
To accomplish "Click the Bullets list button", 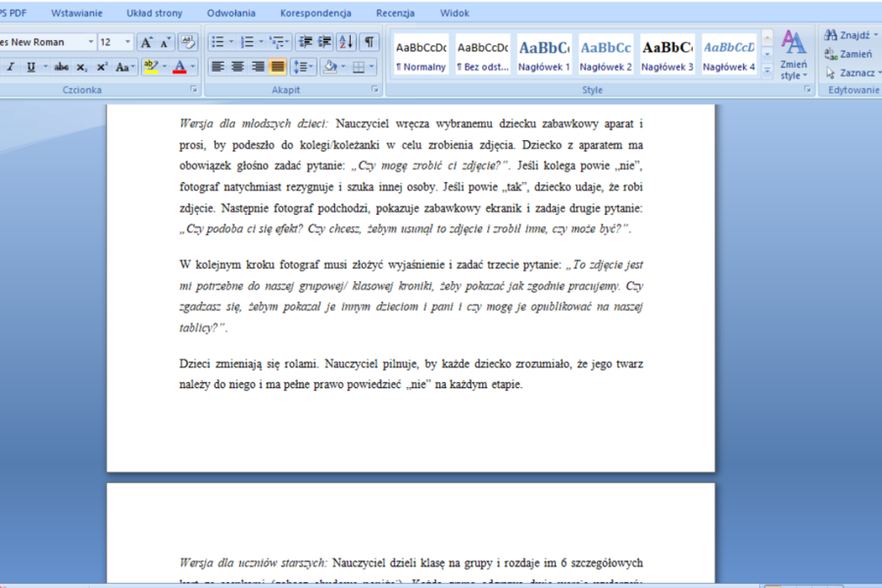I will [218, 42].
